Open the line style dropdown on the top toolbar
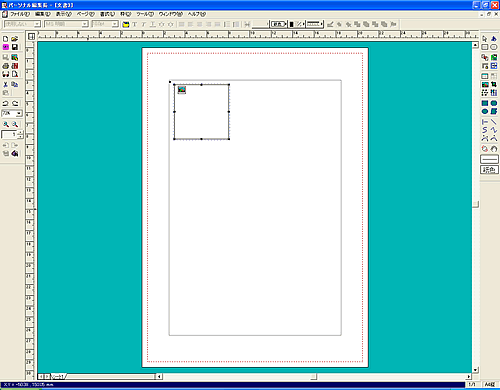Image resolution: width=500 pixels, height=390 pixels. 315,24
